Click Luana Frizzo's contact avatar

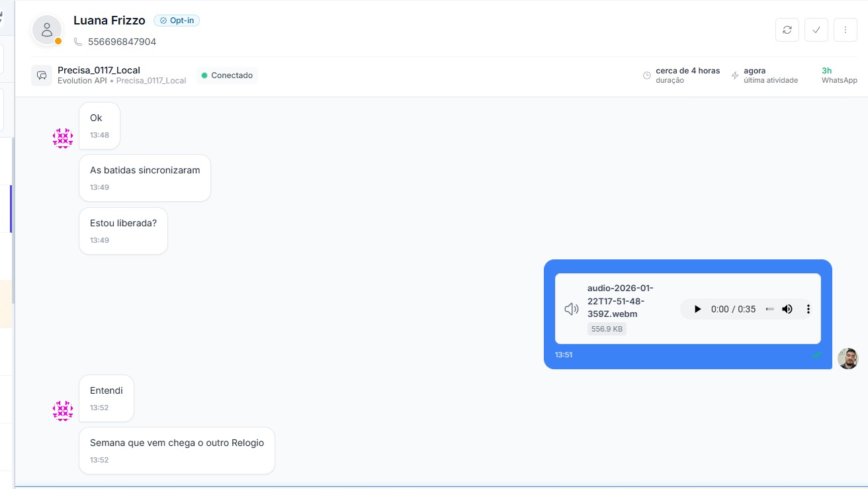(x=47, y=30)
